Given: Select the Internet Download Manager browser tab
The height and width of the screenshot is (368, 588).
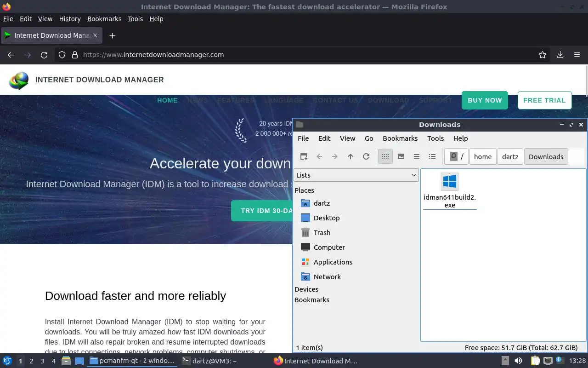Looking at the screenshot, I should tap(51, 35).
